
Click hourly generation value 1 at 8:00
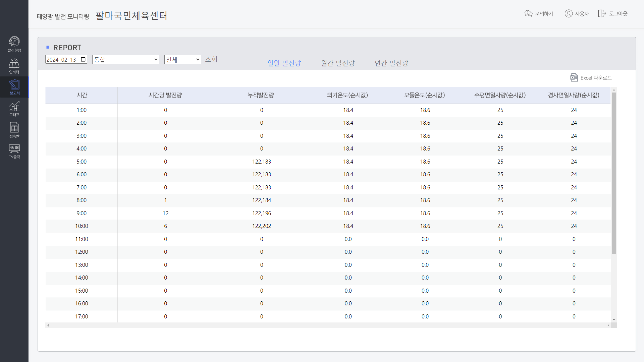tap(165, 200)
